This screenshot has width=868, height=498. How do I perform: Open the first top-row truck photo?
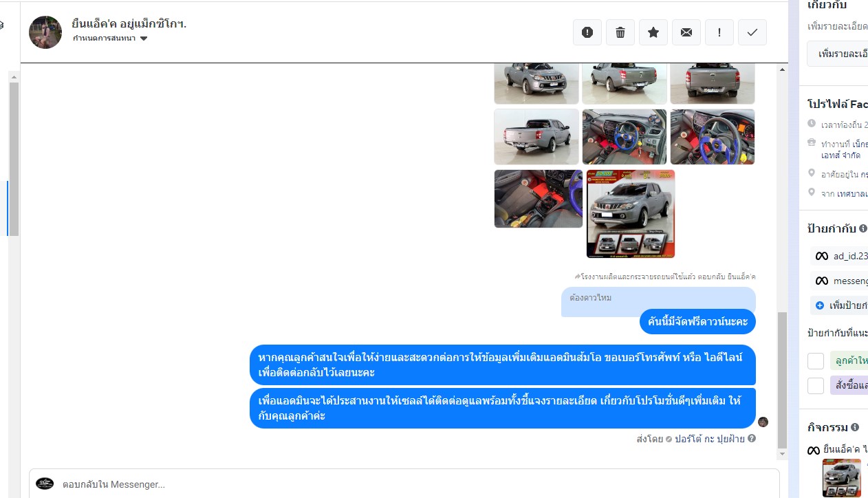click(536, 83)
